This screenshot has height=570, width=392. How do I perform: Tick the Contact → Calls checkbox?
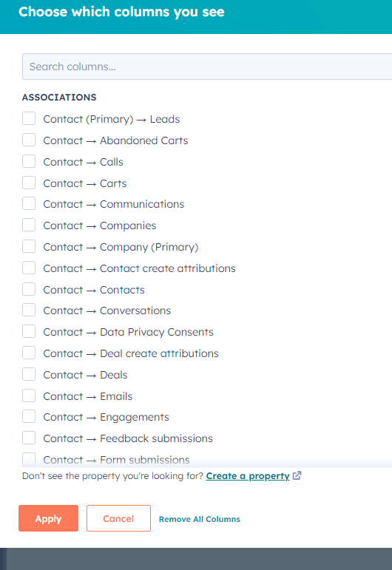tap(29, 161)
